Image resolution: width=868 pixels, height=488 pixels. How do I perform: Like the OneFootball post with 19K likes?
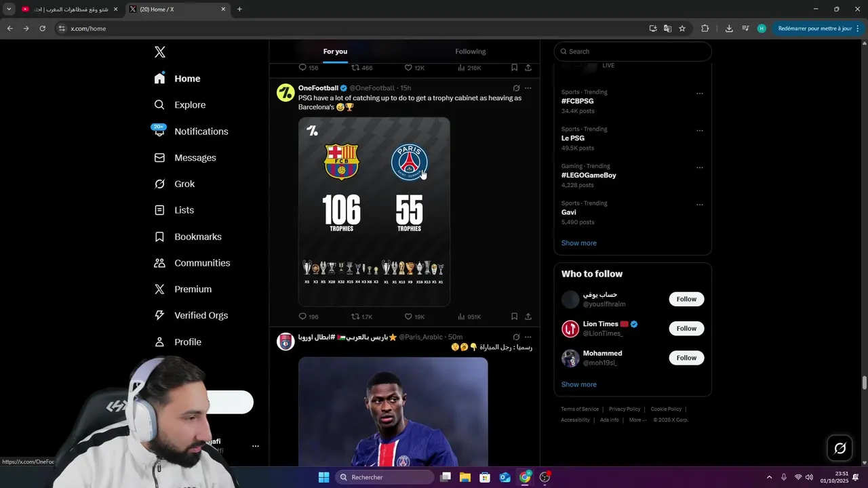[x=414, y=317]
